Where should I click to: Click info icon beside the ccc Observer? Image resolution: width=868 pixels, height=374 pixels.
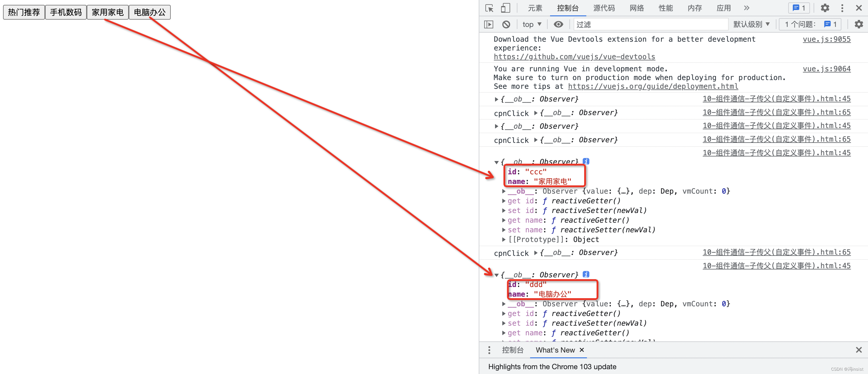[586, 161]
